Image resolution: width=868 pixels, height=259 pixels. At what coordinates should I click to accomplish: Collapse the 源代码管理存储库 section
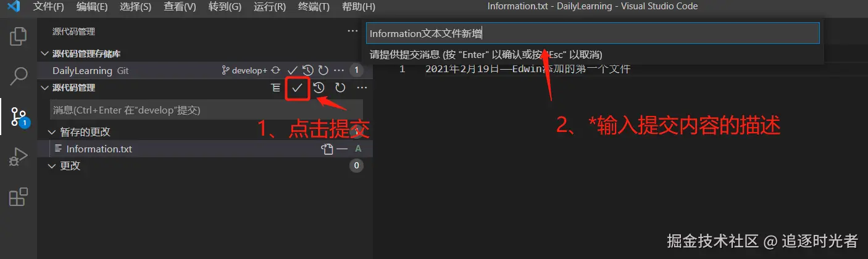tap(44, 54)
